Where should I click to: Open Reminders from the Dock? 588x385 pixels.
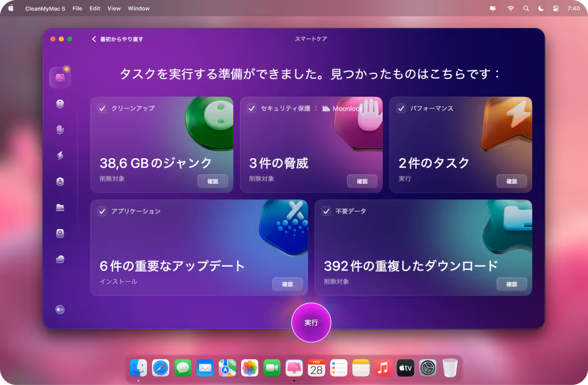click(x=338, y=368)
